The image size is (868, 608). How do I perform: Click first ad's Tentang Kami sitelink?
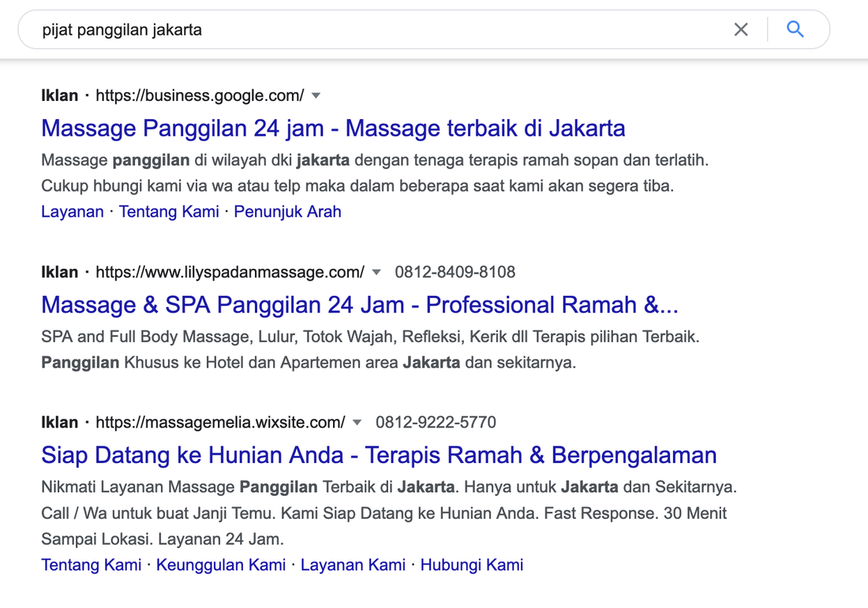169,211
